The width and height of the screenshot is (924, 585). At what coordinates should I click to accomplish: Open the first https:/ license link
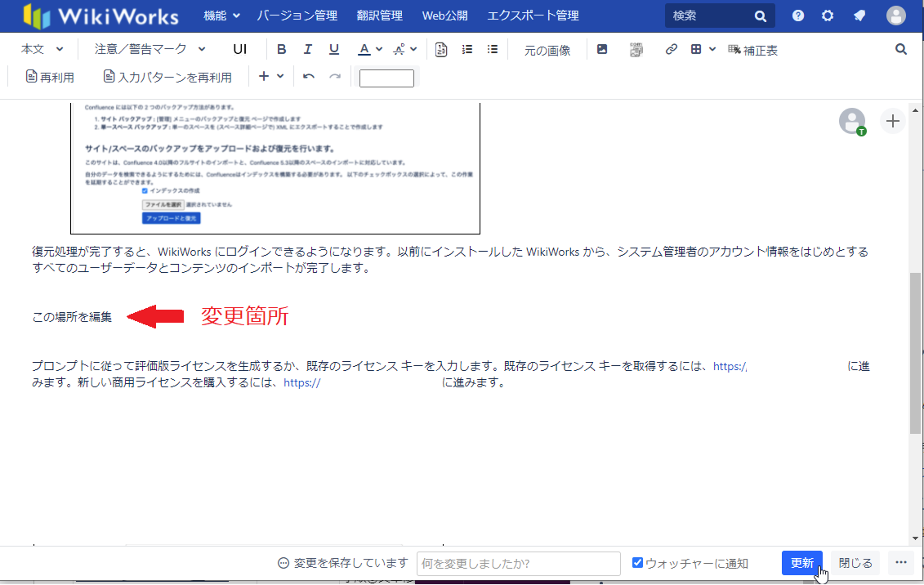tap(730, 366)
